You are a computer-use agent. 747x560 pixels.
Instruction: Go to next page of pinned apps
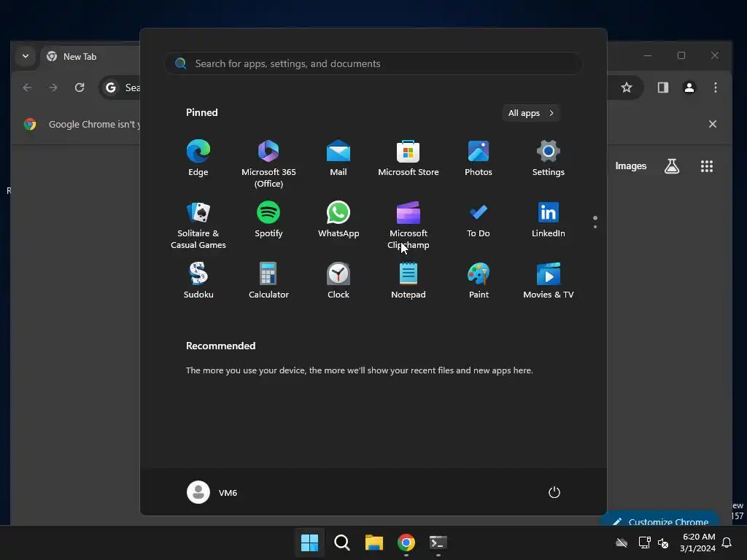tap(595, 227)
